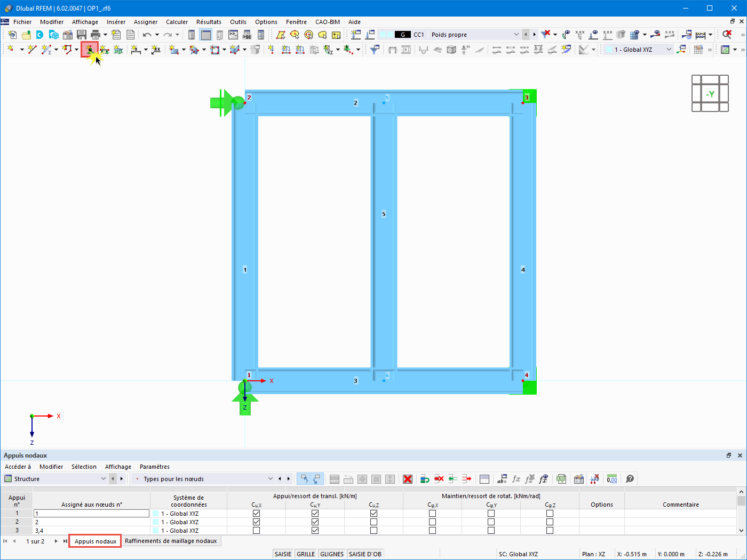
Task: Open the Structure category dropdown
Action: coord(103,479)
